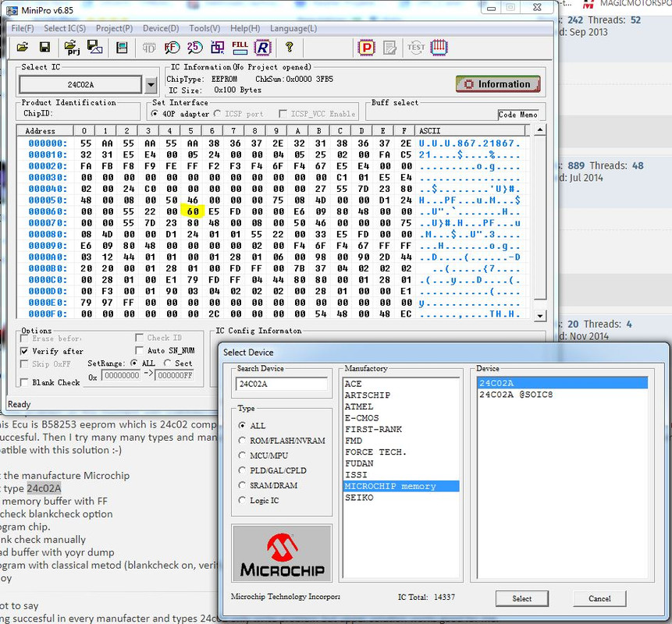Click the greyed-out TEST icon

tap(416, 48)
